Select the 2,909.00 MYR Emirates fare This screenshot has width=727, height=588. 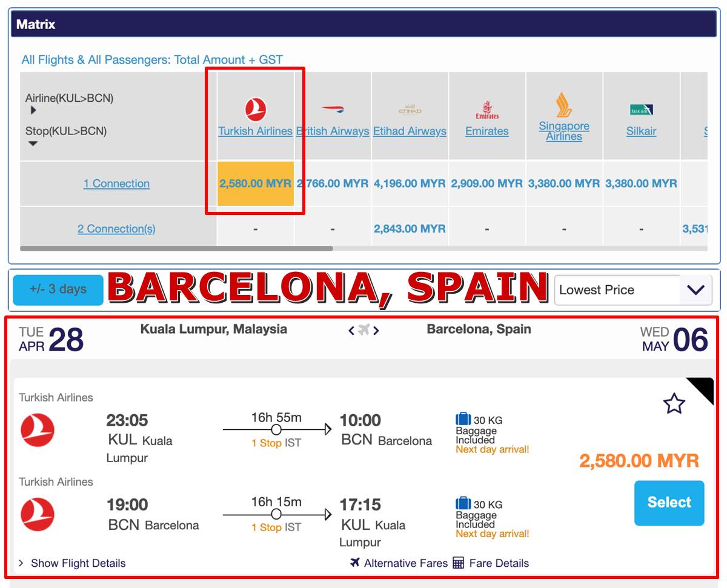click(x=487, y=183)
